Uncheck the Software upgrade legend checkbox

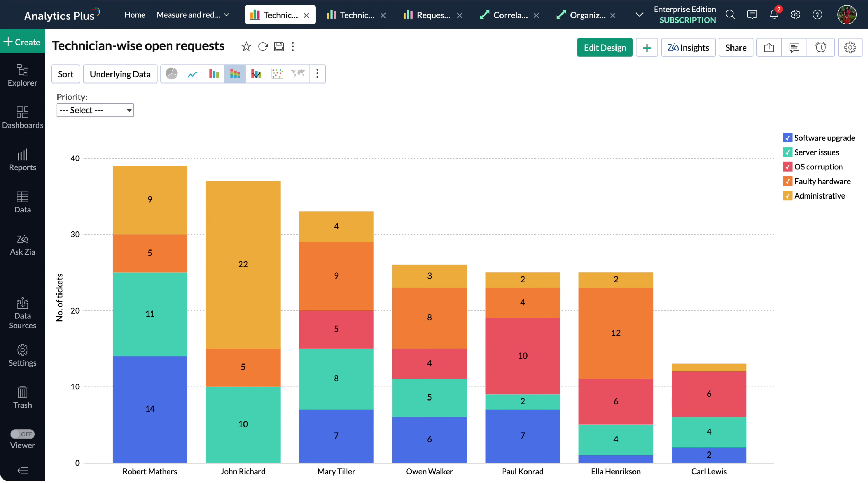(x=788, y=138)
